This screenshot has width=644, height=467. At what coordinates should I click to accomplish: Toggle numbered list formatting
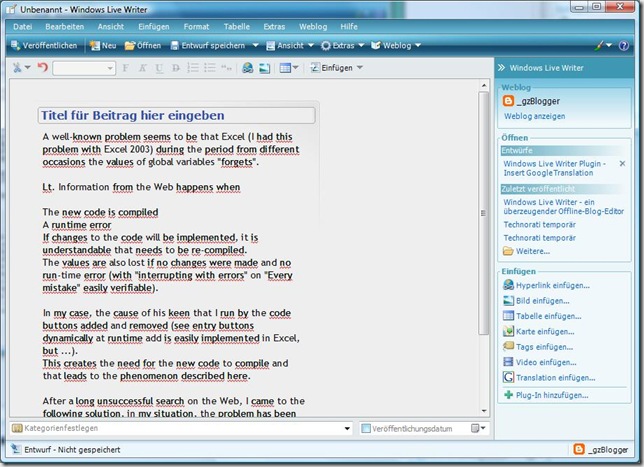193,67
